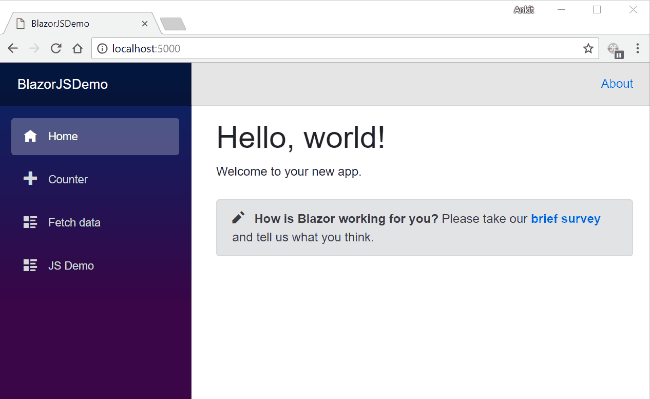Click the localhost:5000 address bar
Screen dimensions: 650x399
[344, 48]
